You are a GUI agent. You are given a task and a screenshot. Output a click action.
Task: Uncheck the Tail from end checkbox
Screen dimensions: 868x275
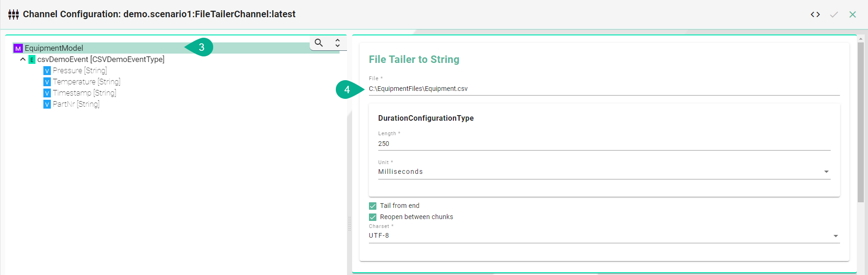[373, 206]
